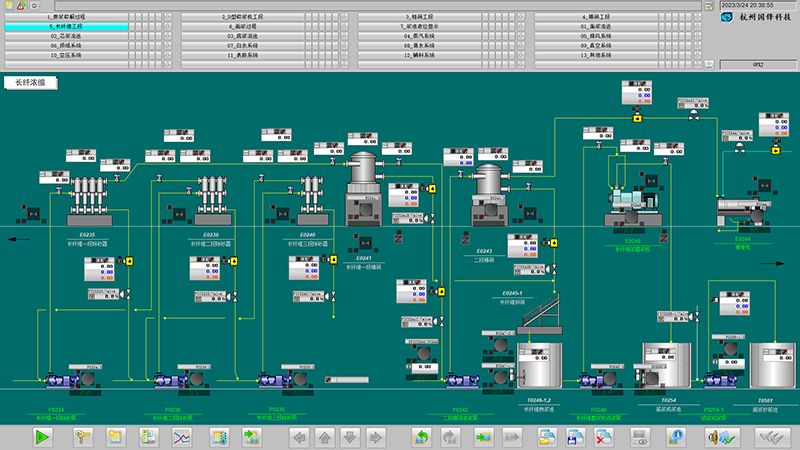This screenshot has width=800, height=450.
Task: Select the highlighted 5_长纤维工程 navigation tab
Action: [x=66, y=27]
